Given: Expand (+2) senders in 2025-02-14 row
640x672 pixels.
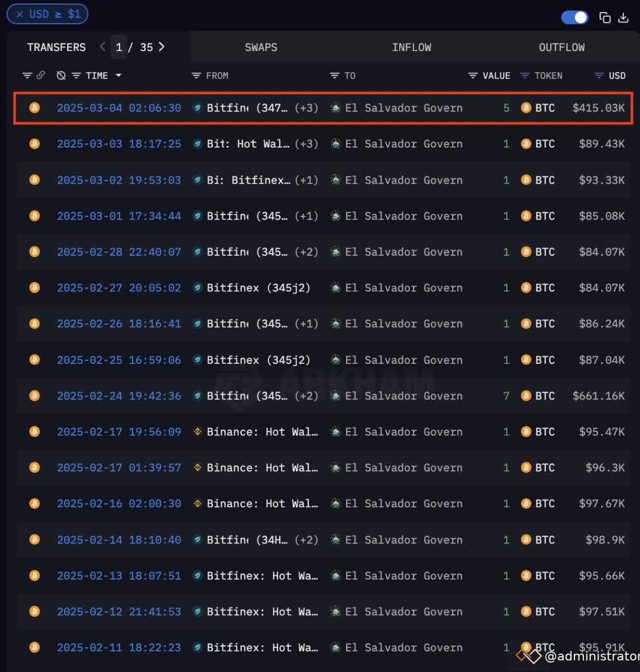Looking at the screenshot, I should [x=306, y=540].
